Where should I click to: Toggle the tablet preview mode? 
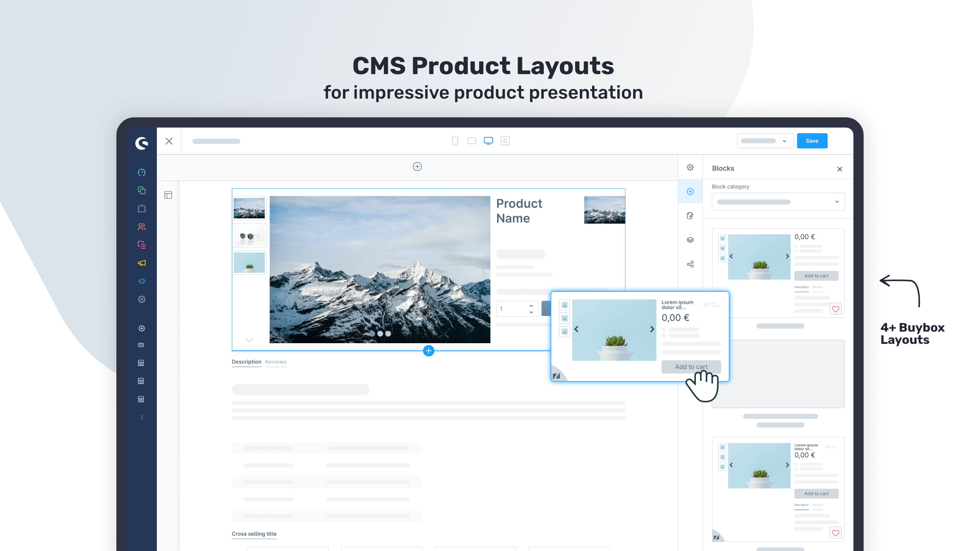(x=472, y=140)
